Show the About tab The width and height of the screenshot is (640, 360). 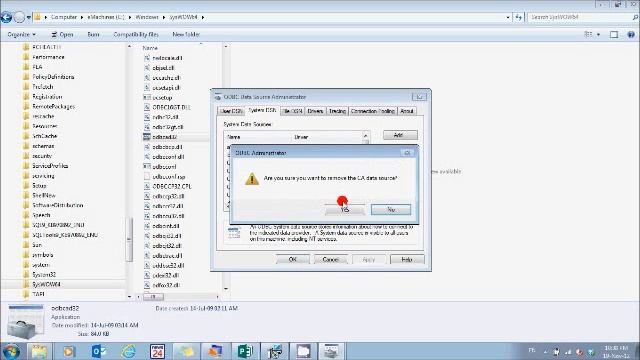click(407, 111)
